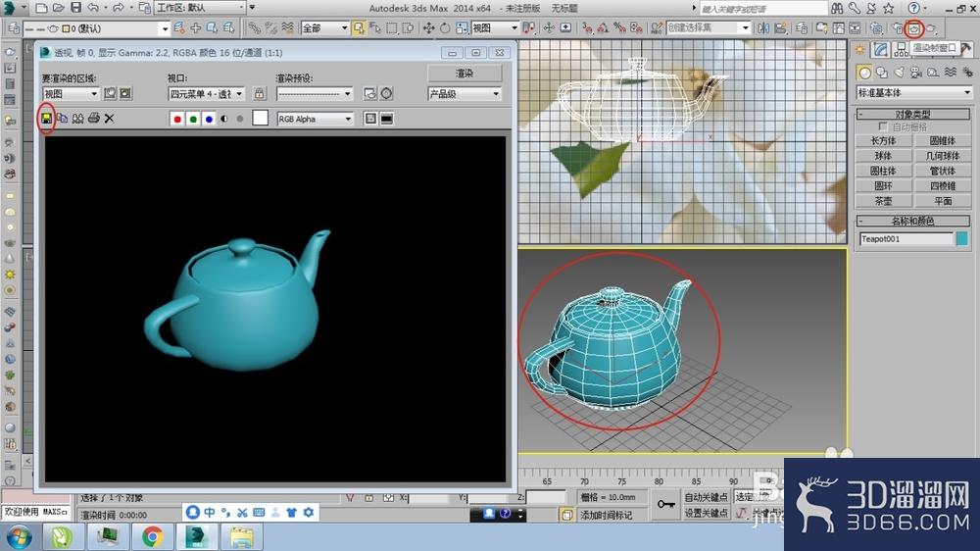The height and width of the screenshot is (551, 980).
Task: Open environment and effects dialog icon
Action: pyautogui.click(x=387, y=94)
